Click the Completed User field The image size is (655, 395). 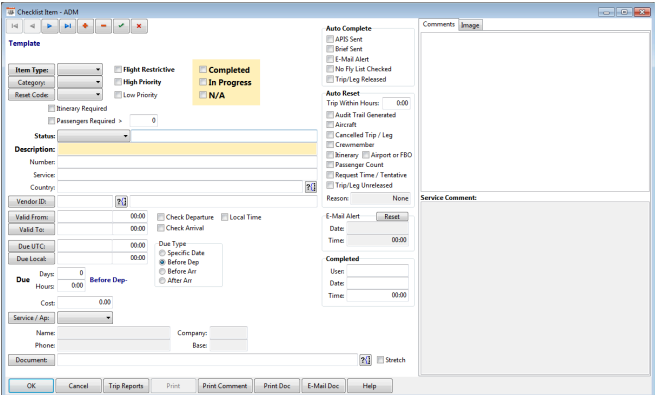click(378, 271)
